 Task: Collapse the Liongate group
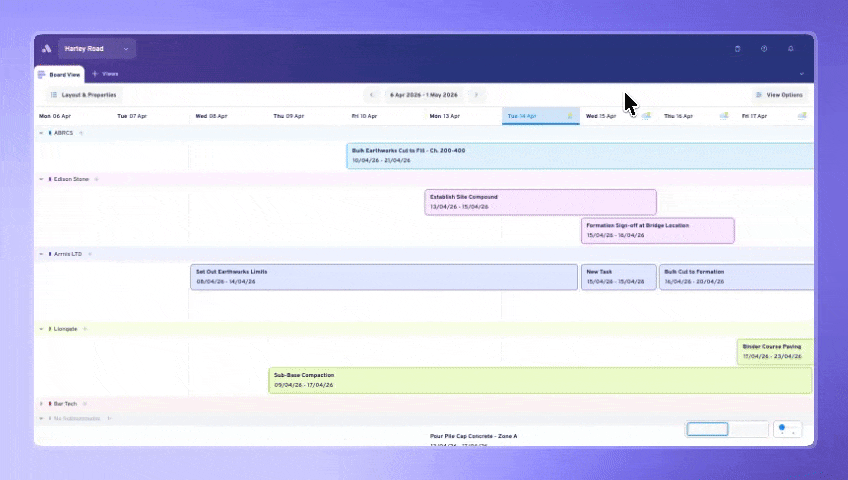coord(41,329)
